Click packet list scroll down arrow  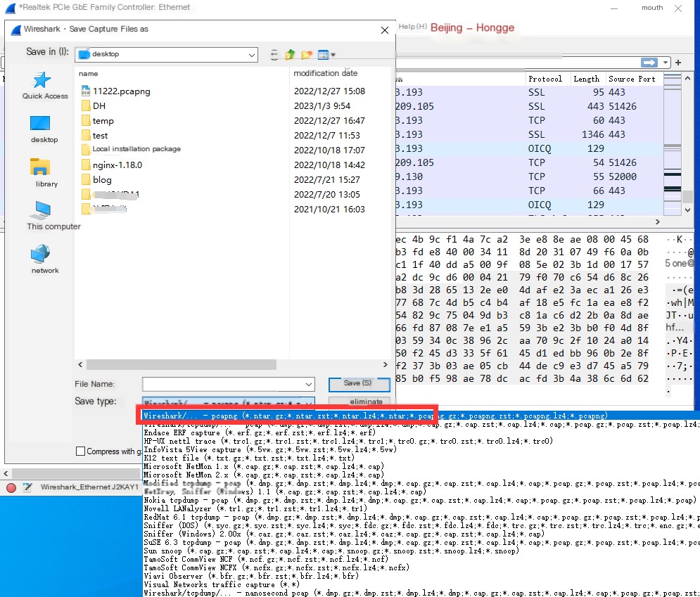tap(687, 210)
